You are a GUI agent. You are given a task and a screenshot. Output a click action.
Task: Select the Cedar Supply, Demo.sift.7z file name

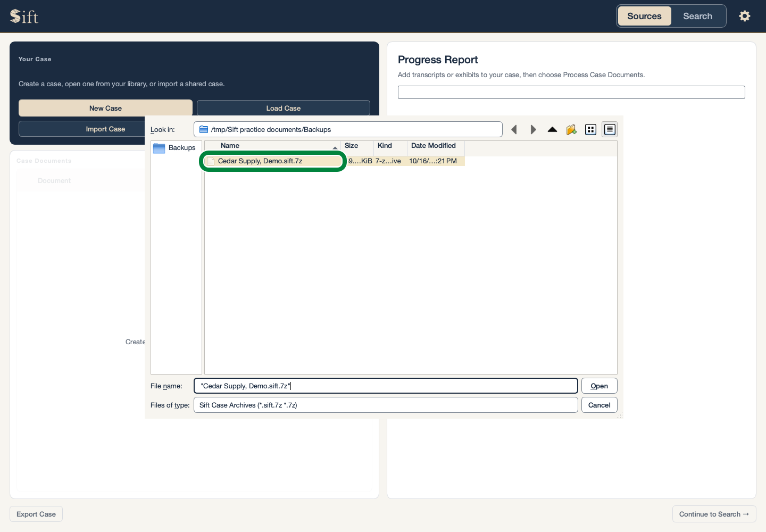(x=260, y=161)
